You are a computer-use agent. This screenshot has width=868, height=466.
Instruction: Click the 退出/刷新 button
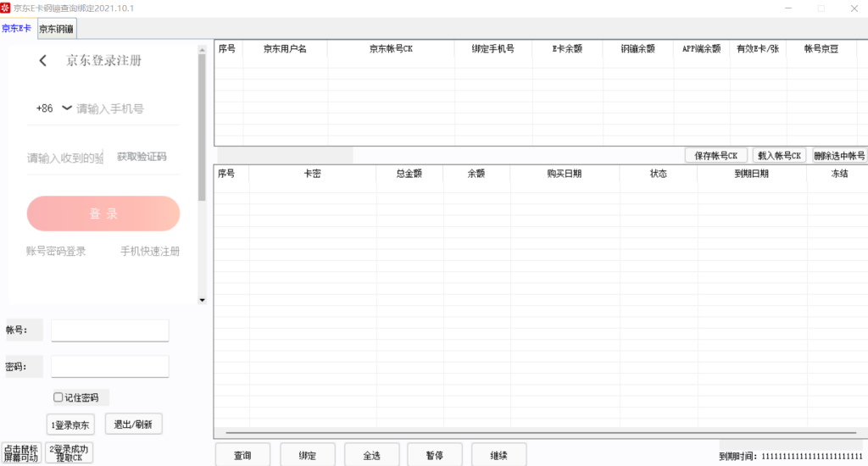[x=133, y=424]
